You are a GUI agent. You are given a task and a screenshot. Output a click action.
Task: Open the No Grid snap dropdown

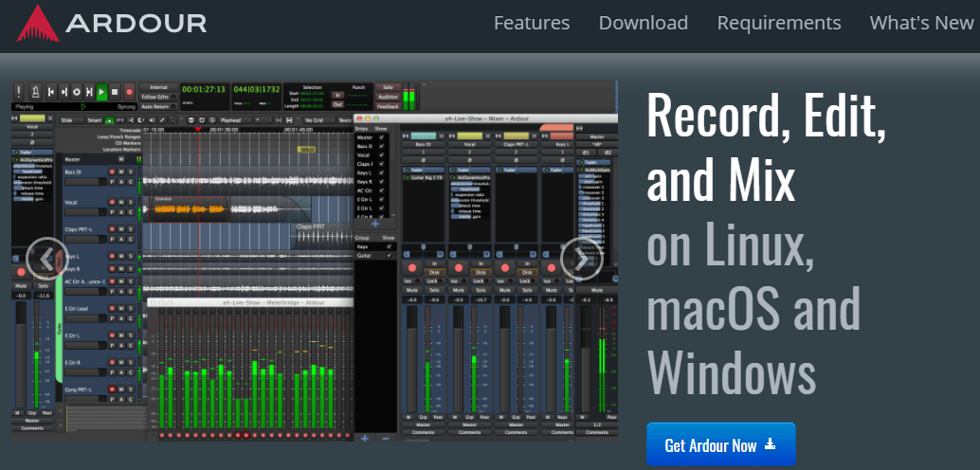pyautogui.click(x=318, y=120)
